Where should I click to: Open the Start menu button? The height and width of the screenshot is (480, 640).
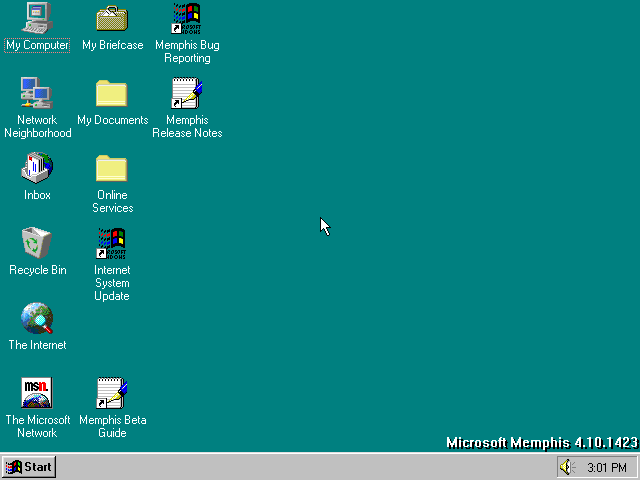pos(29,467)
